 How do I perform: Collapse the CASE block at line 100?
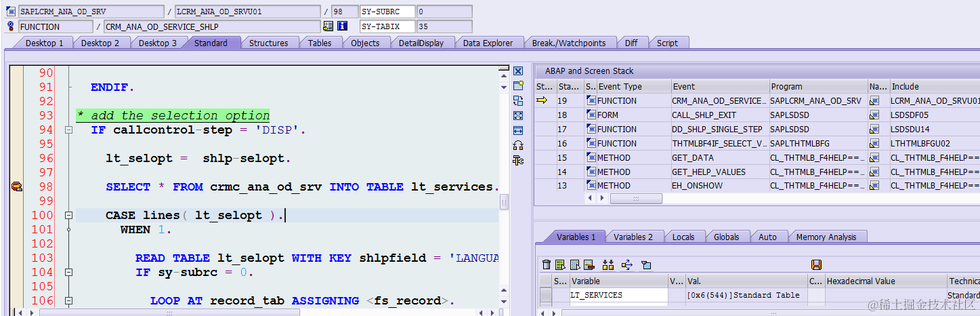[68, 215]
